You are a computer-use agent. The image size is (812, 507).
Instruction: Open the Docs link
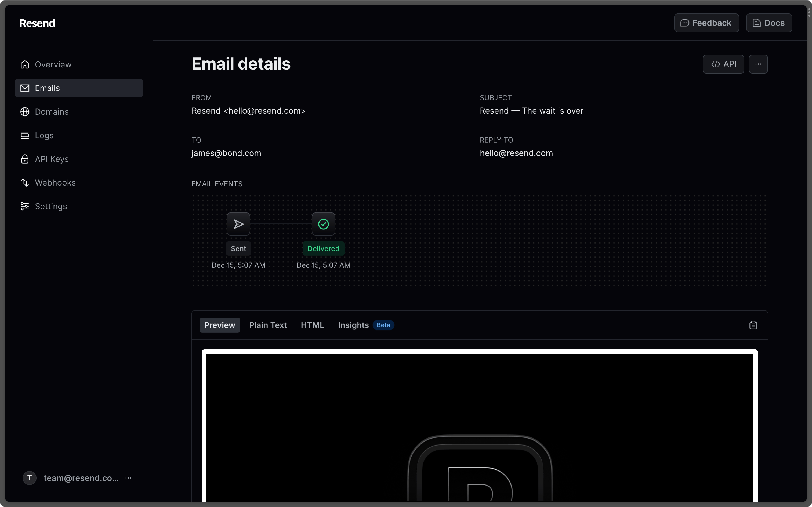point(769,23)
